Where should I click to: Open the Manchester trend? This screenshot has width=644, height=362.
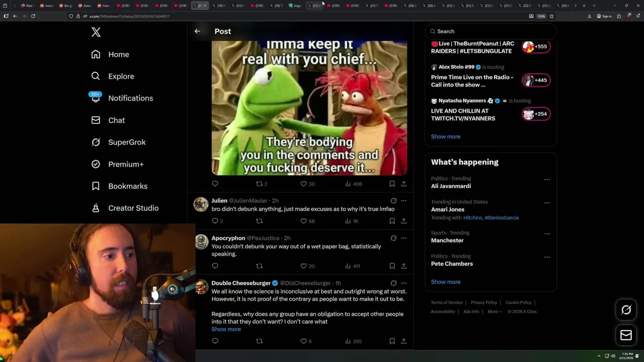pyautogui.click(x=447, y=240)
